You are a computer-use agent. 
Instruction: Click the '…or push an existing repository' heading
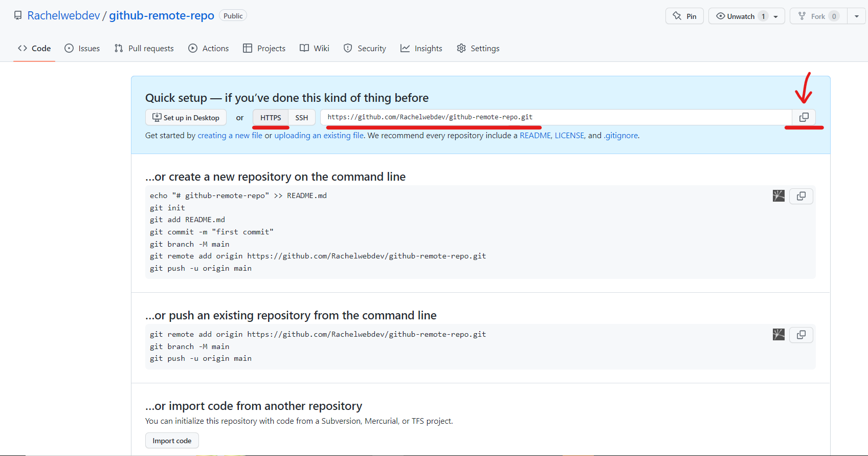291,315
